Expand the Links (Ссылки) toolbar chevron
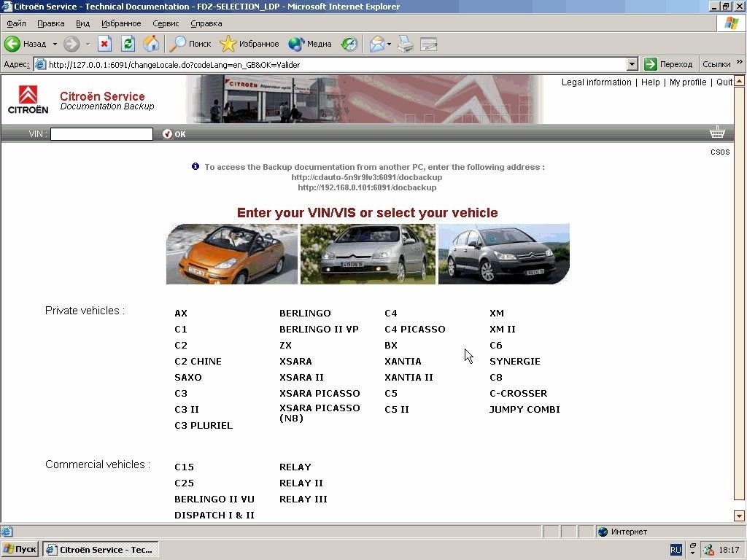 click(x=740, y=62)
